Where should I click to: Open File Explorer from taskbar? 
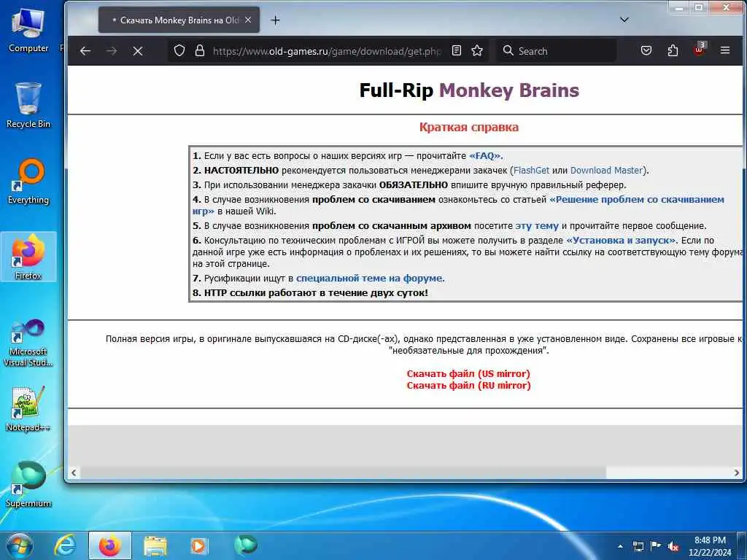coord(155,546)
